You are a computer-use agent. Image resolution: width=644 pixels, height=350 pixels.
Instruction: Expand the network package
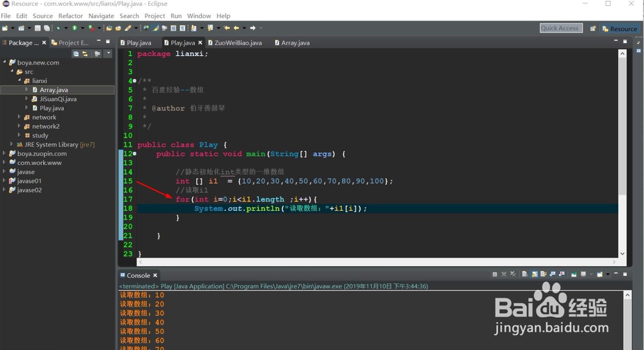(19, 117)
